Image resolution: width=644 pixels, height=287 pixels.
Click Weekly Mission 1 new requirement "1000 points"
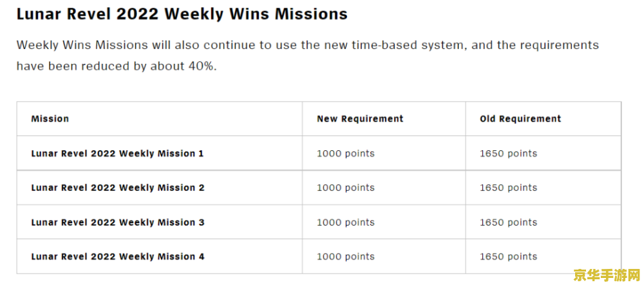coord(346,153)
